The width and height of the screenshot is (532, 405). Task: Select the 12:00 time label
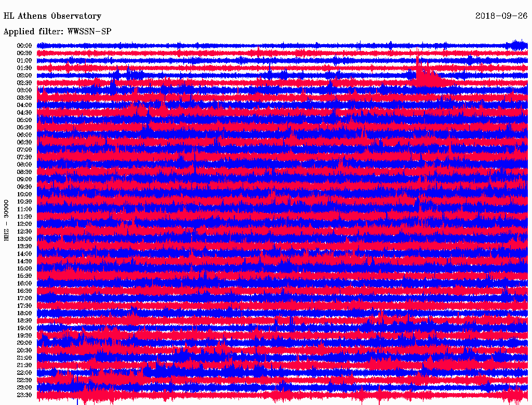[x=24, y=224]
